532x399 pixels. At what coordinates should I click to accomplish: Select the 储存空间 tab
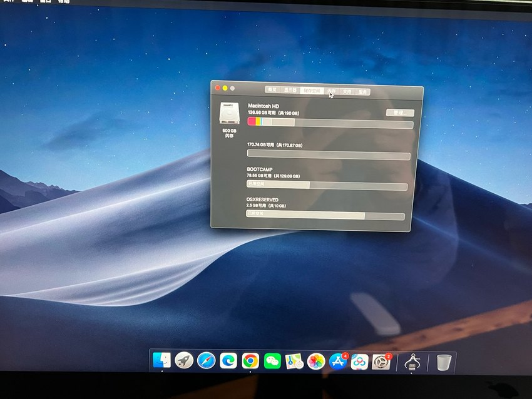point(312,91)
